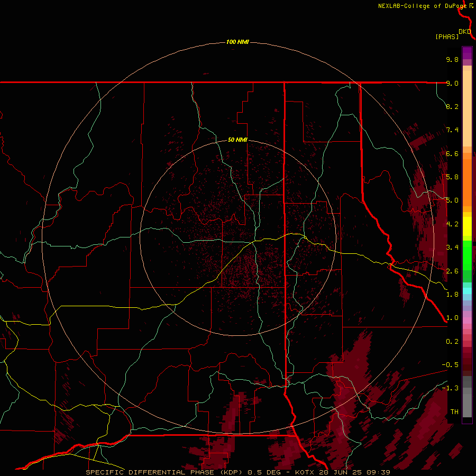Screen dimensions: 476x476
Task: Click the 7.4 legend value
Action: pyautogui.click(x=452, y=130)
